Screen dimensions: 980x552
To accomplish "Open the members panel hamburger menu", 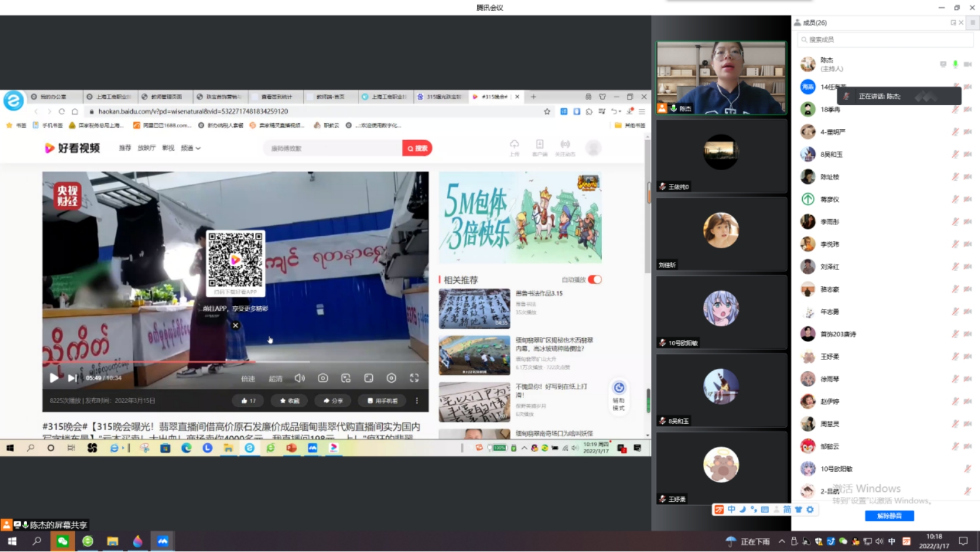I will pyautogui.click(x=973, y=22).
